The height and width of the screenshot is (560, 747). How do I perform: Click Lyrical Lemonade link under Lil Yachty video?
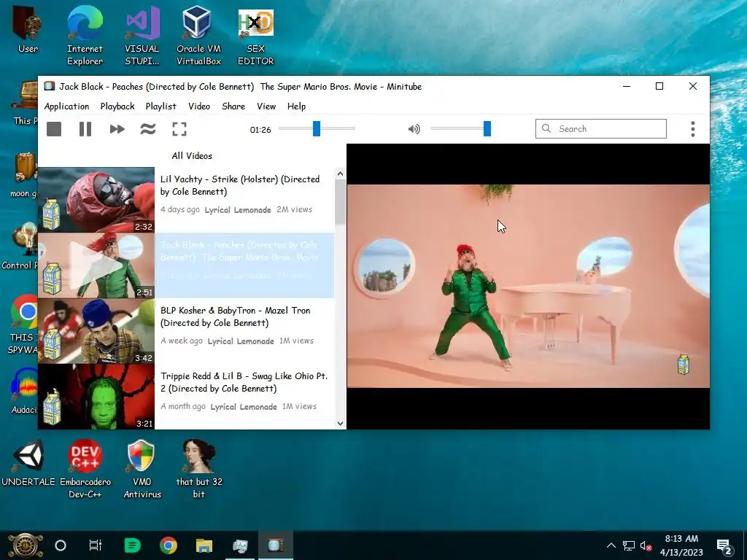point(238,210)
